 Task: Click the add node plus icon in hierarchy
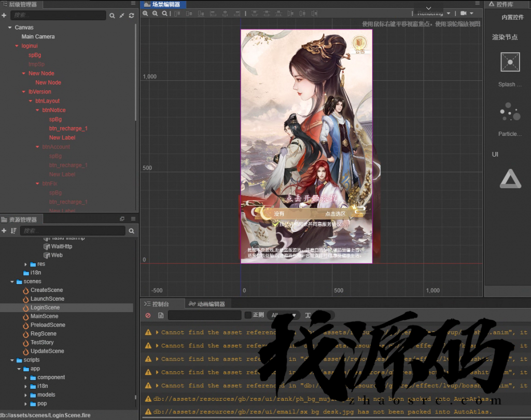(x=4, y=15)
